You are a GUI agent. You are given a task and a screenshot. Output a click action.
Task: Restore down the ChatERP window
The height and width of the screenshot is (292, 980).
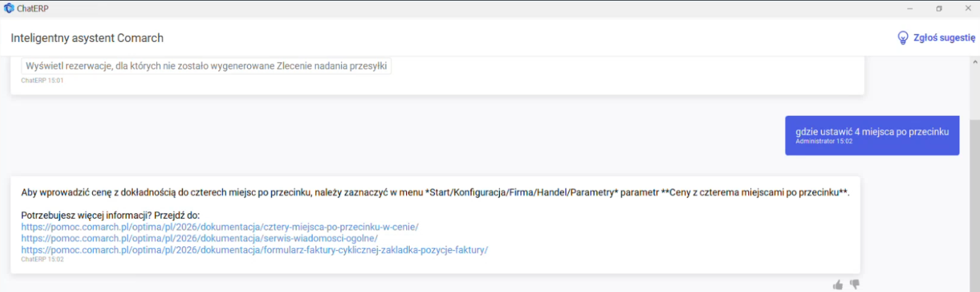(x=939, y=8)
